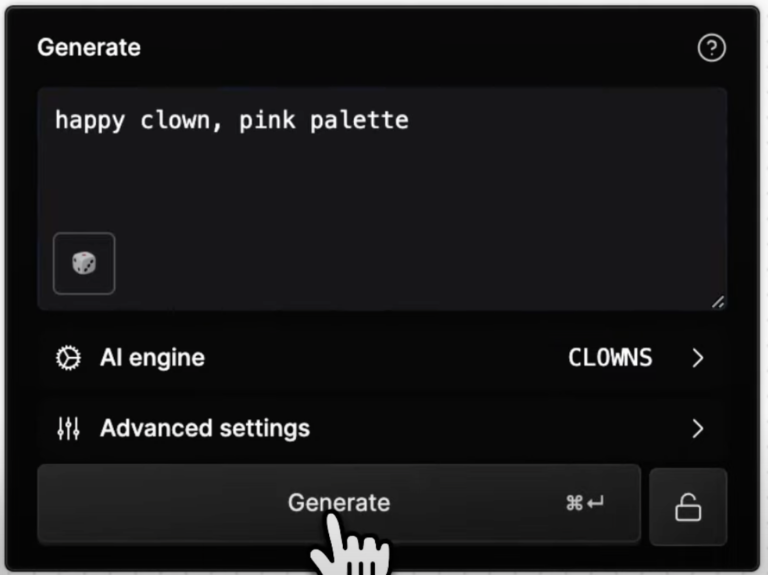
Task: Click the AI engine wheel icon
Action: (x=68, y=358)
